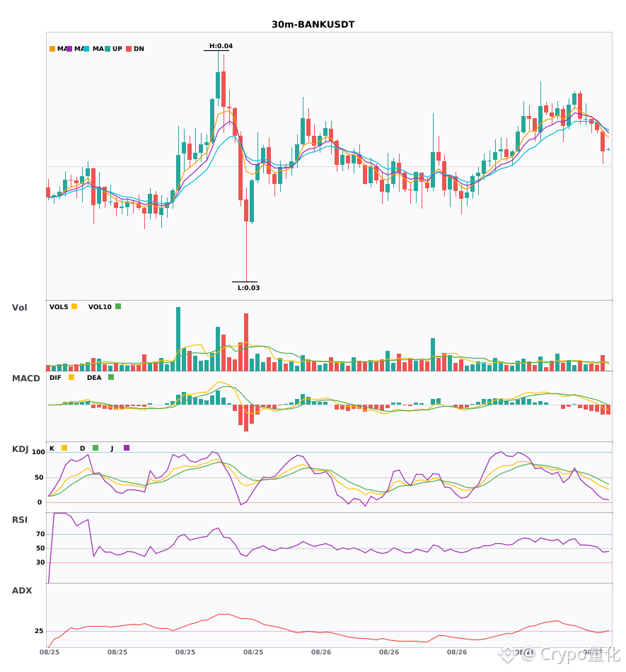Click the Vol panel label

point(20,308)
